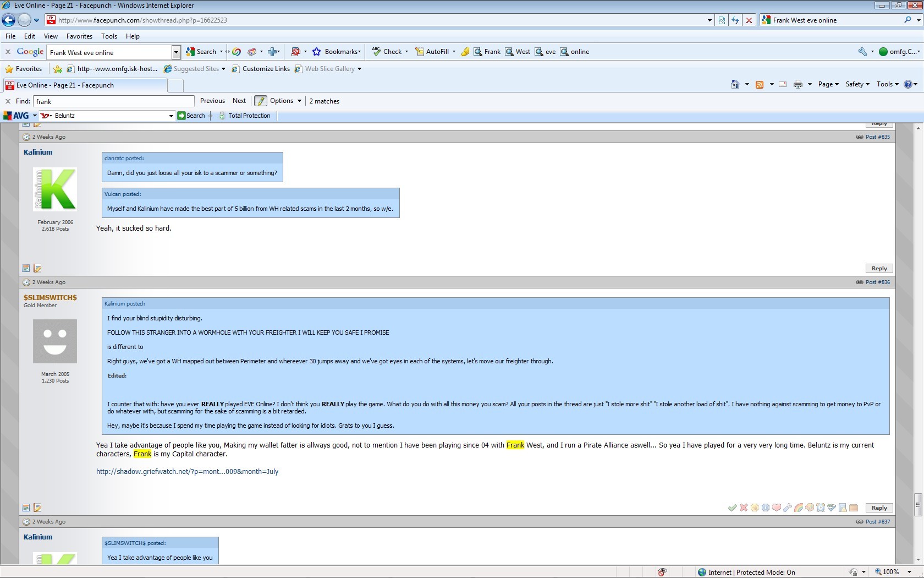Rate post #836 with the red X
The image size is (924, 578).
pos(744,508)
